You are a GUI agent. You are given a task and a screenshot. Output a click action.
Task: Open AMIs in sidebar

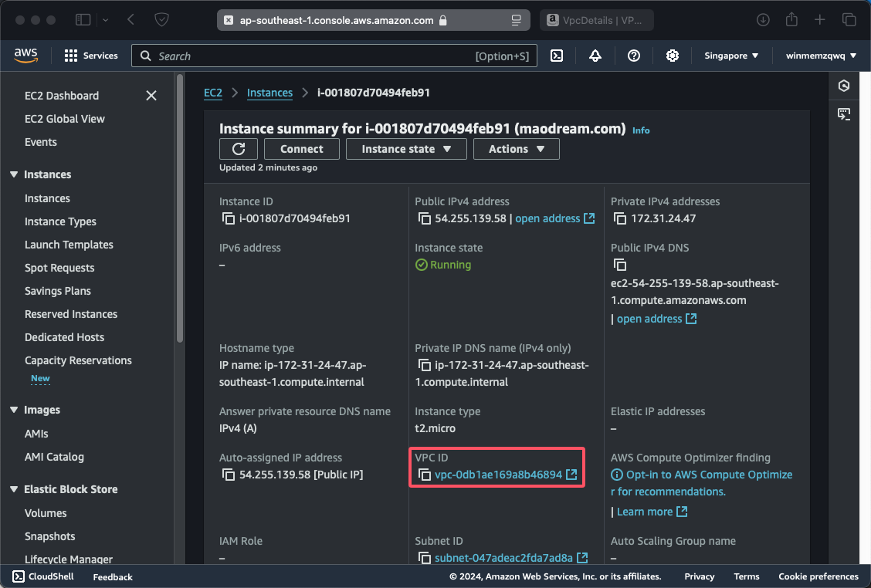click(36, 434)
